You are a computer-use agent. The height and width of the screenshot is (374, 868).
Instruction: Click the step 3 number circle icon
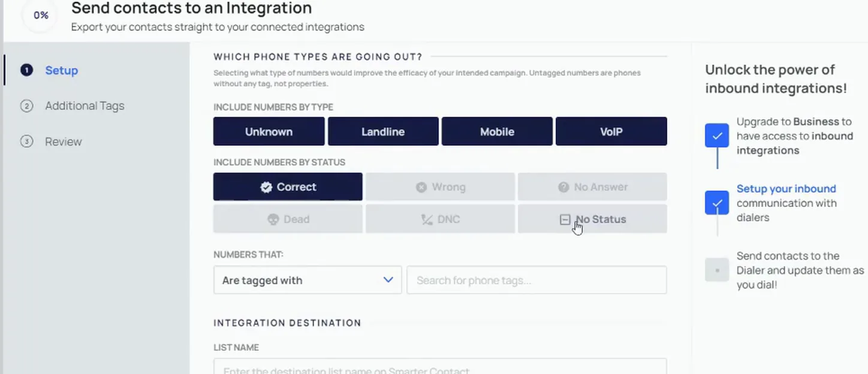26,141
